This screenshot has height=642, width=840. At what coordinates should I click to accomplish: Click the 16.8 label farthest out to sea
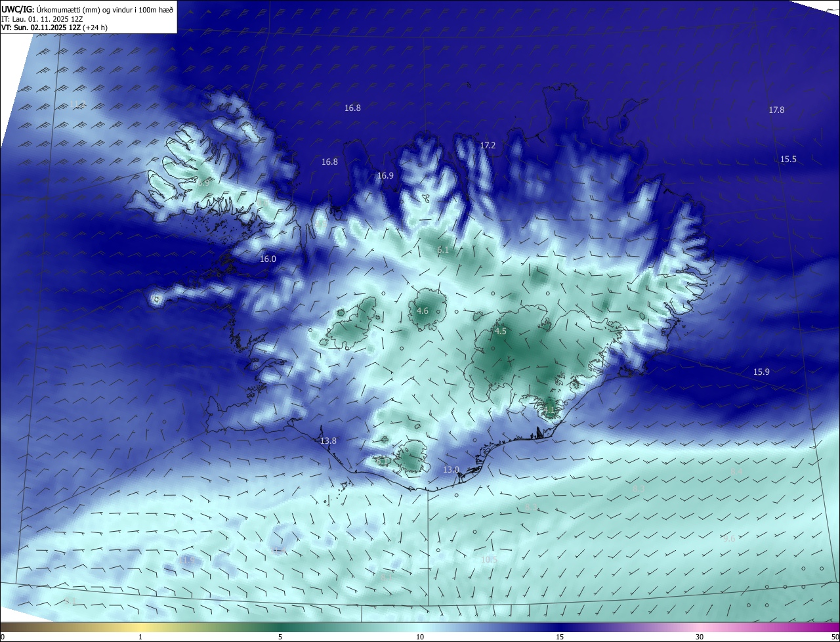352,108
